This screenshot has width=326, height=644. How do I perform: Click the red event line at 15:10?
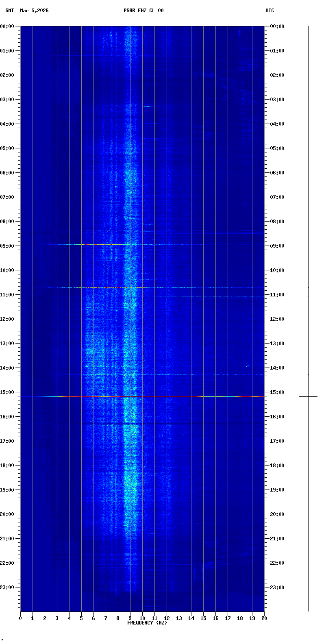(x=142, y=396)
